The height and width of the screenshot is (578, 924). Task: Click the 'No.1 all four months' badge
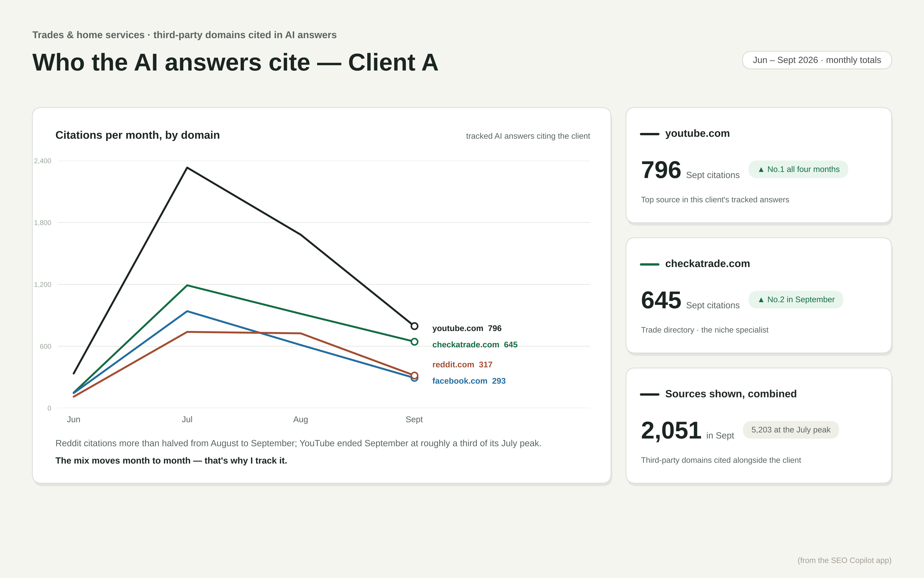pyautogui.click(x=798, y=169)
